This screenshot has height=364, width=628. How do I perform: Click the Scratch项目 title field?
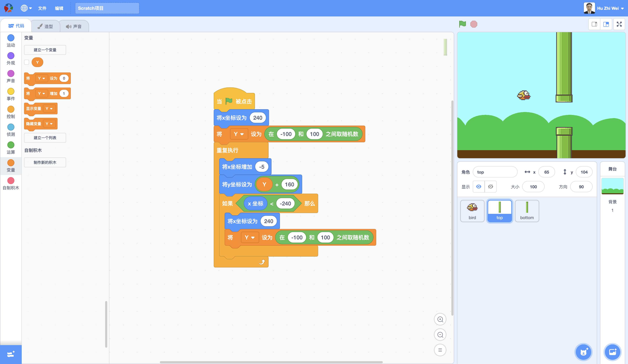tap(107, 8)
